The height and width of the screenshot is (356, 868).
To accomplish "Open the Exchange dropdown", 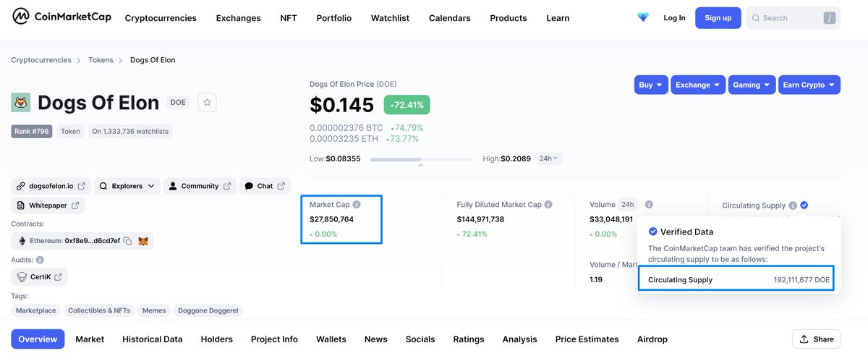I will (698, 85).
